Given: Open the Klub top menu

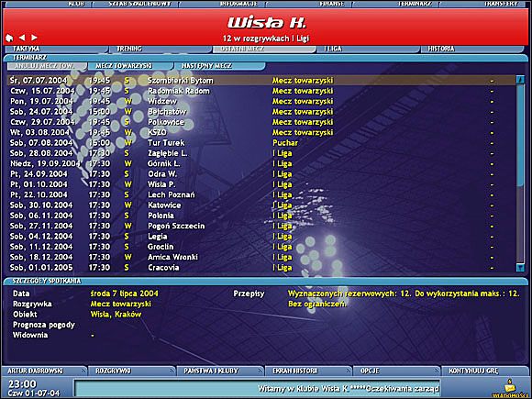Looking at the screenshot, I should (x=48, y=4).
